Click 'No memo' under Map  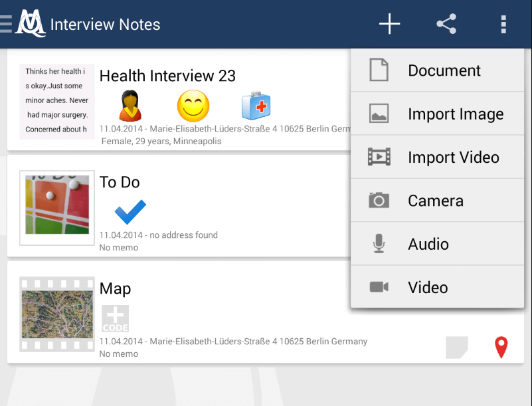point(119,354)
